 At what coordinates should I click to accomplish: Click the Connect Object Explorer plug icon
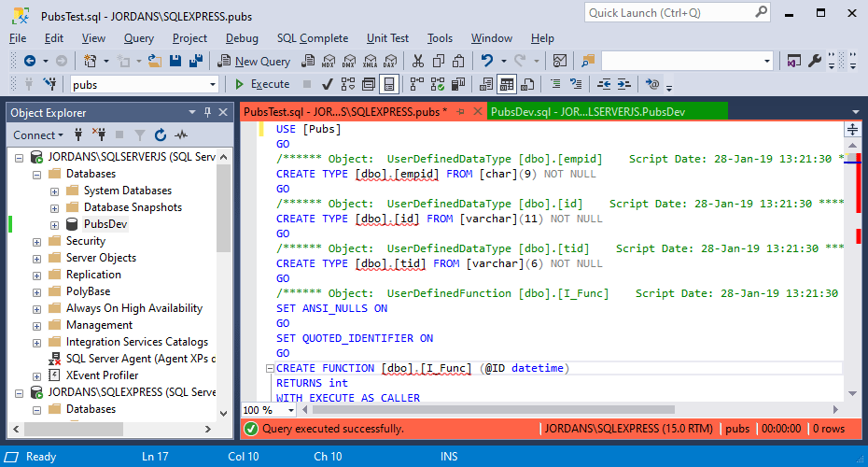(78, 134)
